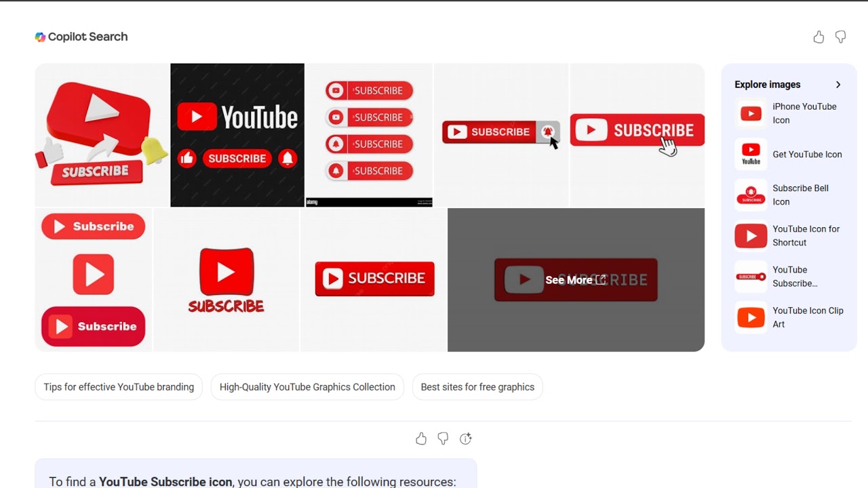868x488 pixels.
Task: Open the image with two rounded Subscribe pills
Action: point(94,279)
